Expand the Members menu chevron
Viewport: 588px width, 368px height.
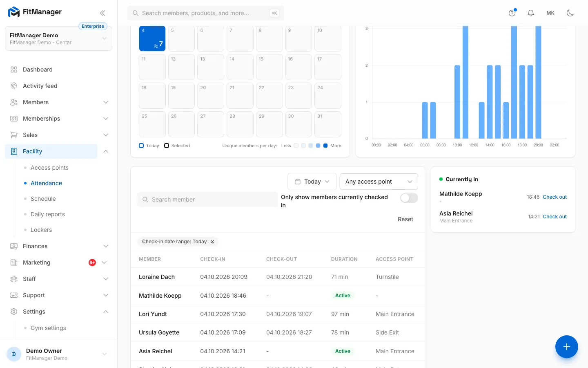click(106, 102)
